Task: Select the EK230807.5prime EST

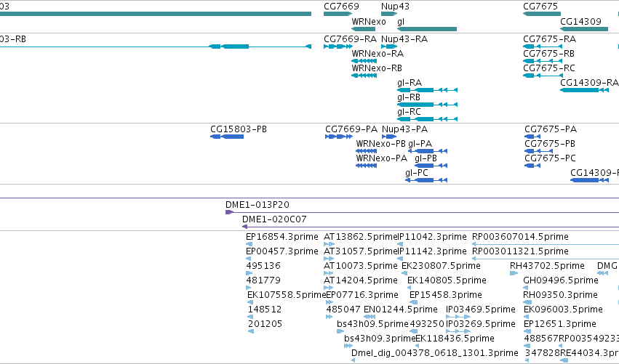Action: (x=404, y=274)
